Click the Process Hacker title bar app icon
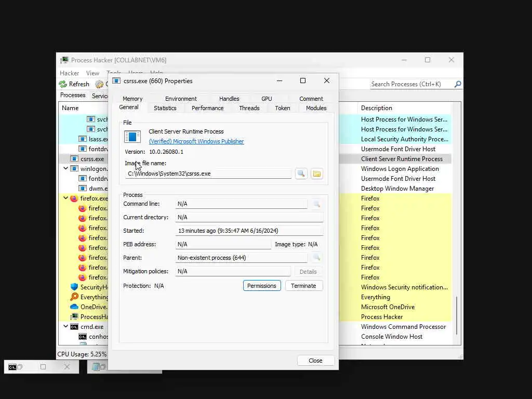532x399 pixels. click(64, 60)
